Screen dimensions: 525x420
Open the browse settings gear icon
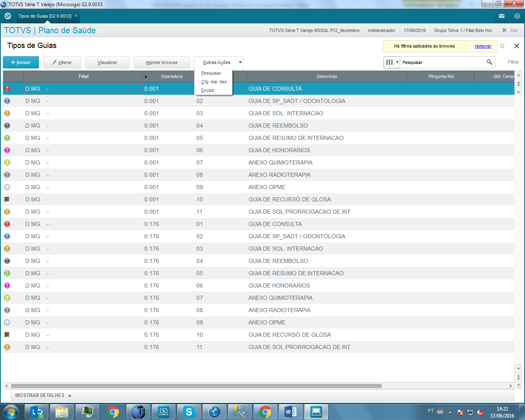(x=502, y=46)
